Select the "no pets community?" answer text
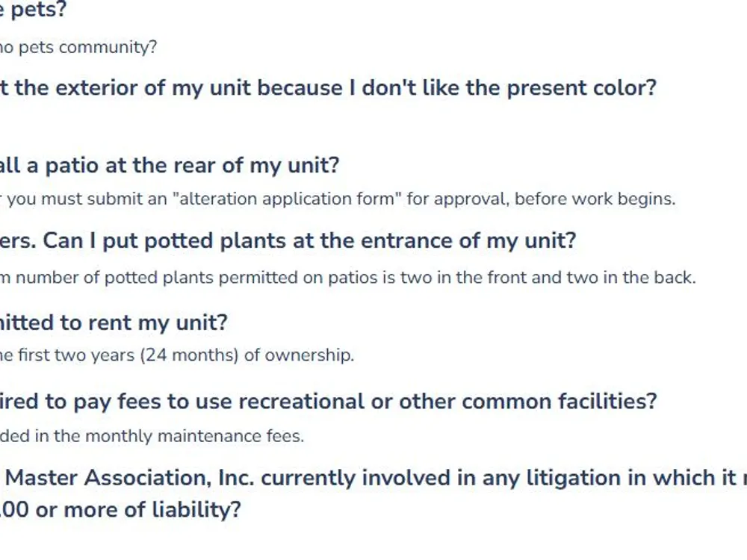The image size is (747, 560). (78, 47)
